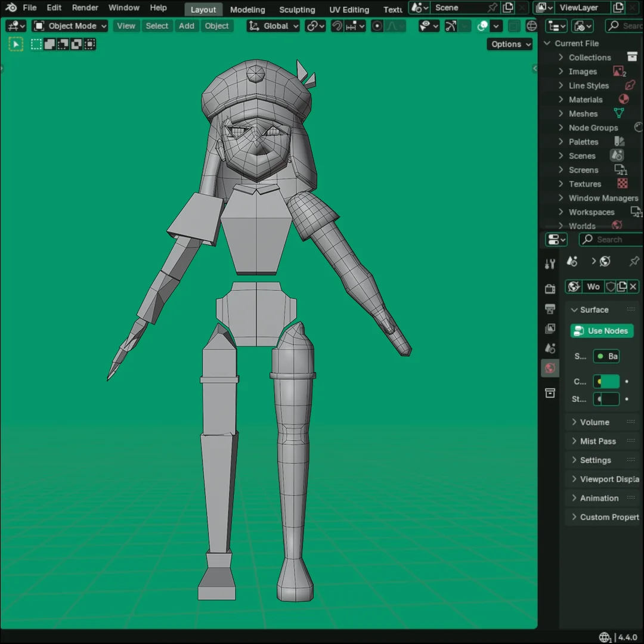This screenshot has height=644, width=644.
Task: Open the Output properties tab
Action: pos(550,309)
